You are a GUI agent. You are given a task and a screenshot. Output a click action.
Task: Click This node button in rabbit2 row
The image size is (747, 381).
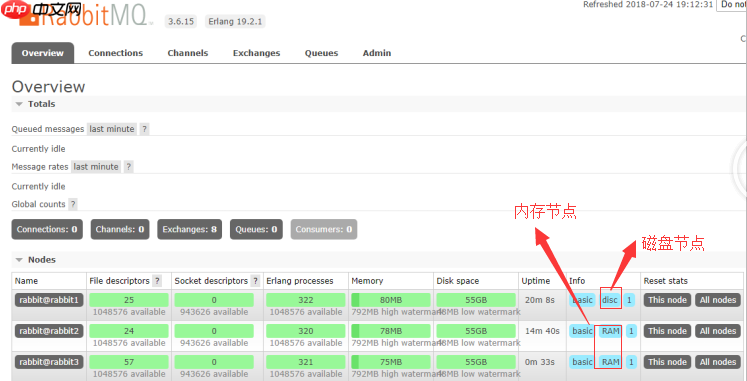[667, 331]
